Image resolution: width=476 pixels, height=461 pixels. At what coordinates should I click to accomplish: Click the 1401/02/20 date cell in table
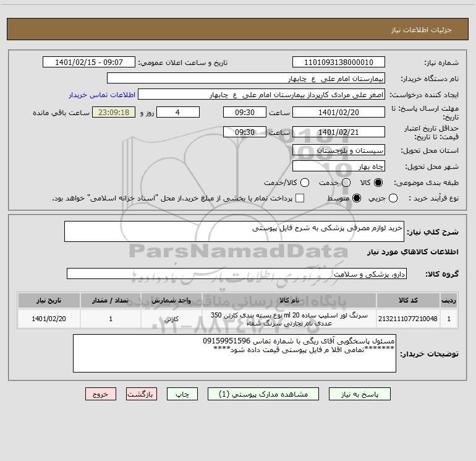pyautogui.click(x=49, y=319)
